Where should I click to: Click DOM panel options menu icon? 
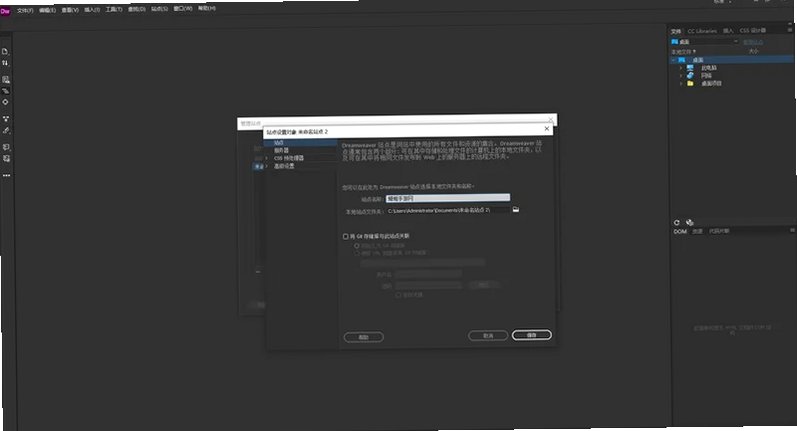(791, 231)
